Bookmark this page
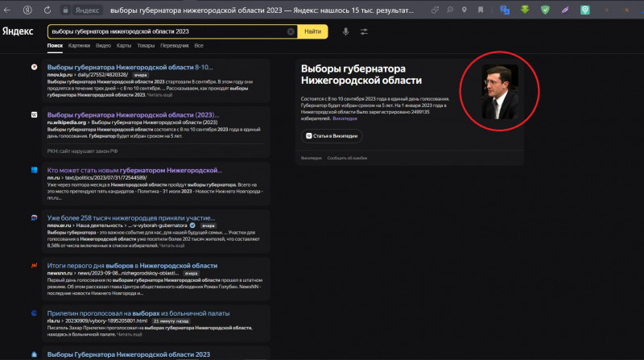 coord(481,10)
